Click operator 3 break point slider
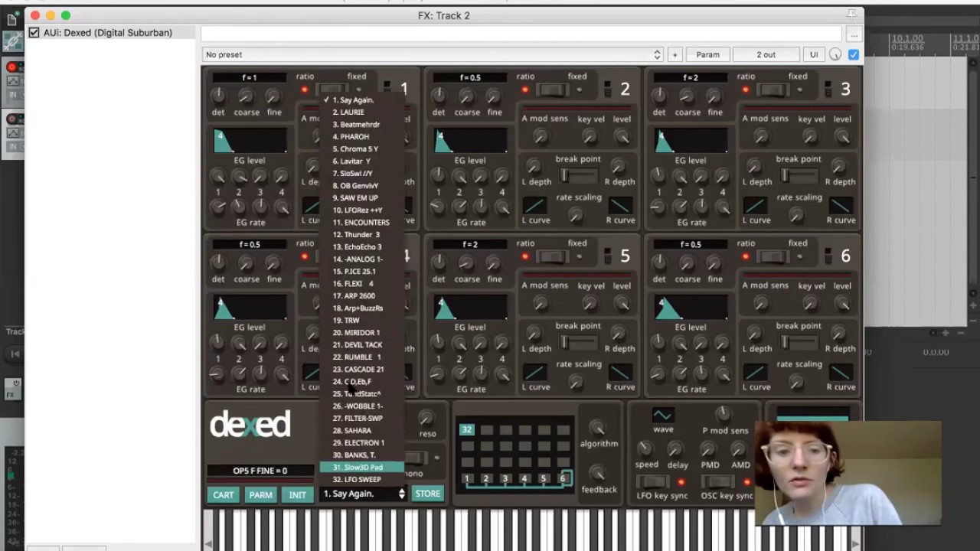 click(x=799, y=175)
